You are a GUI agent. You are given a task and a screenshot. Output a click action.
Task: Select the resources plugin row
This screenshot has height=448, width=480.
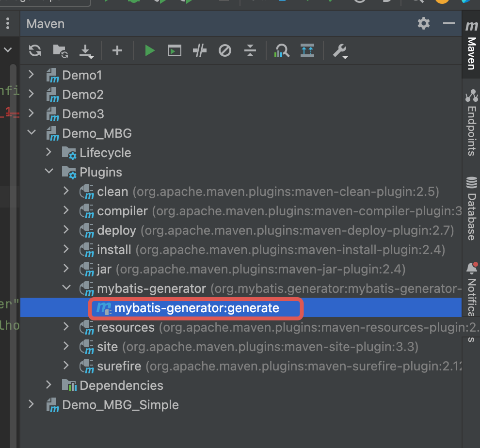[x=241, y=327]
